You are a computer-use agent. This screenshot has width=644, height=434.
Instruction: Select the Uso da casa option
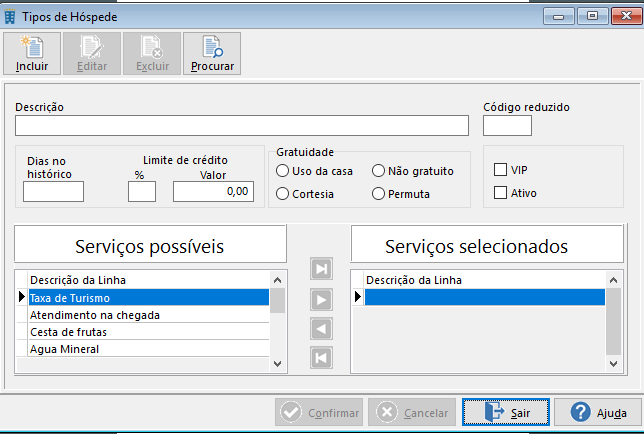click(x=315, y=171)
